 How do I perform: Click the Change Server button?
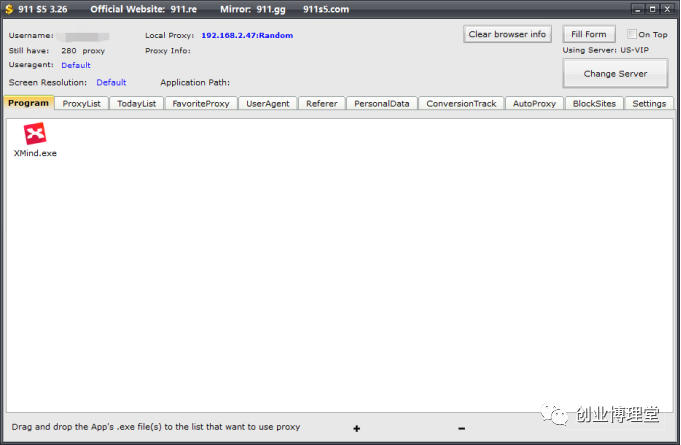615,74
